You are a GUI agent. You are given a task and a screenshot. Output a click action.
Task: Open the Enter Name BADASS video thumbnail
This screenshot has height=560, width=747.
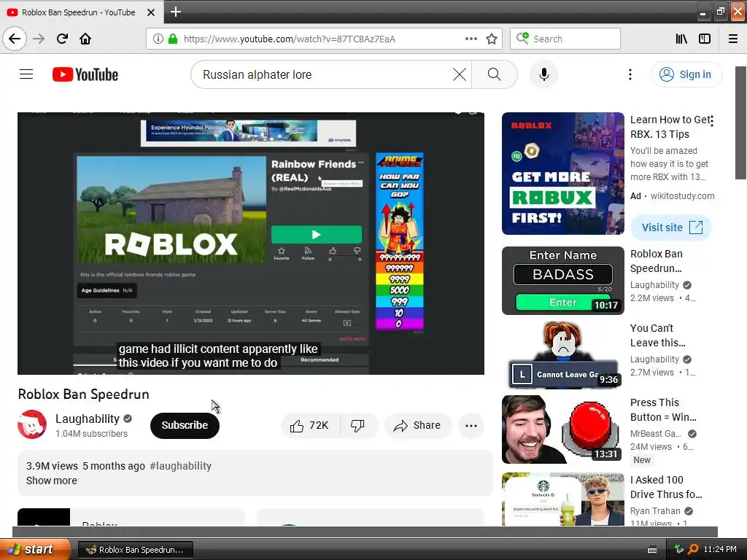[x=562, y=281]
